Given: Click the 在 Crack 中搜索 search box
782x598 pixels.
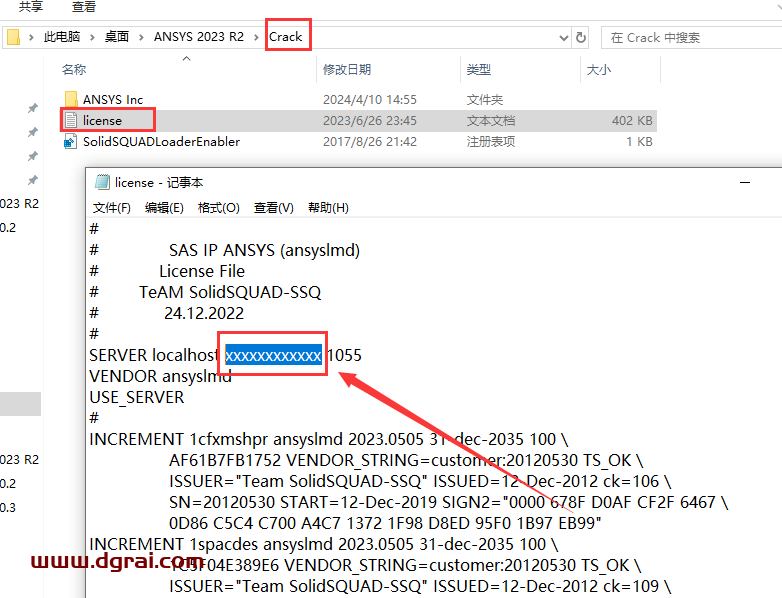Looking at the screenshot, I should click(x=693, y=37).
